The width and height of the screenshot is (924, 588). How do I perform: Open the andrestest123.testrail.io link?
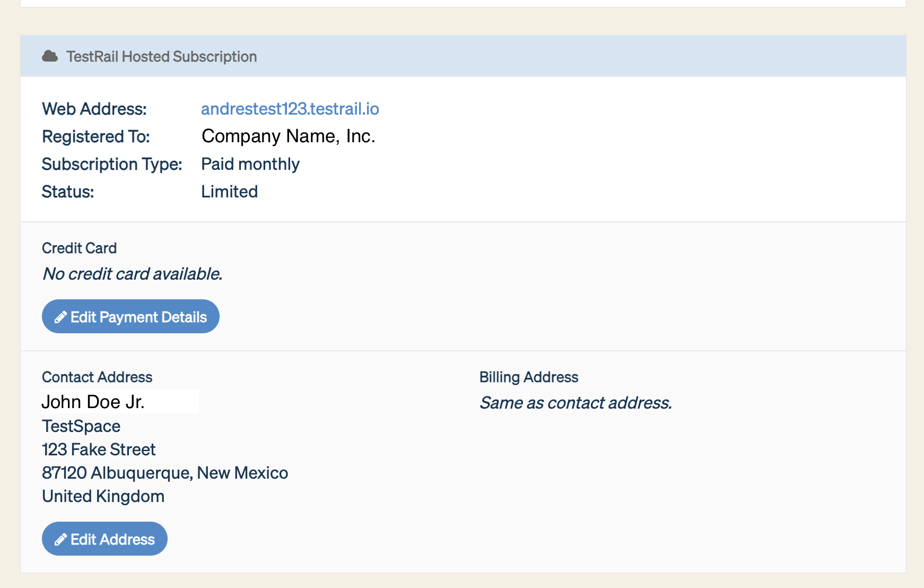[290, 109]
